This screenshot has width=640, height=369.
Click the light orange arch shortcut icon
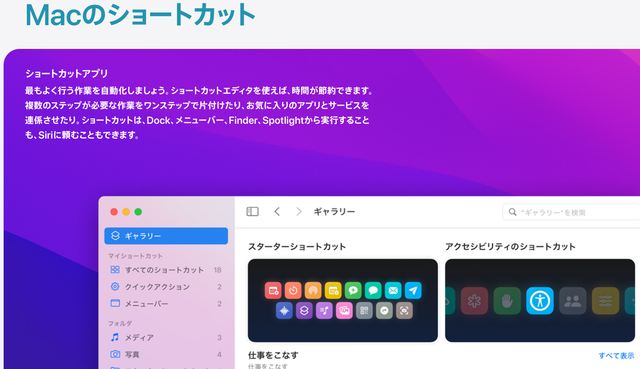click(x=313, y=291)
